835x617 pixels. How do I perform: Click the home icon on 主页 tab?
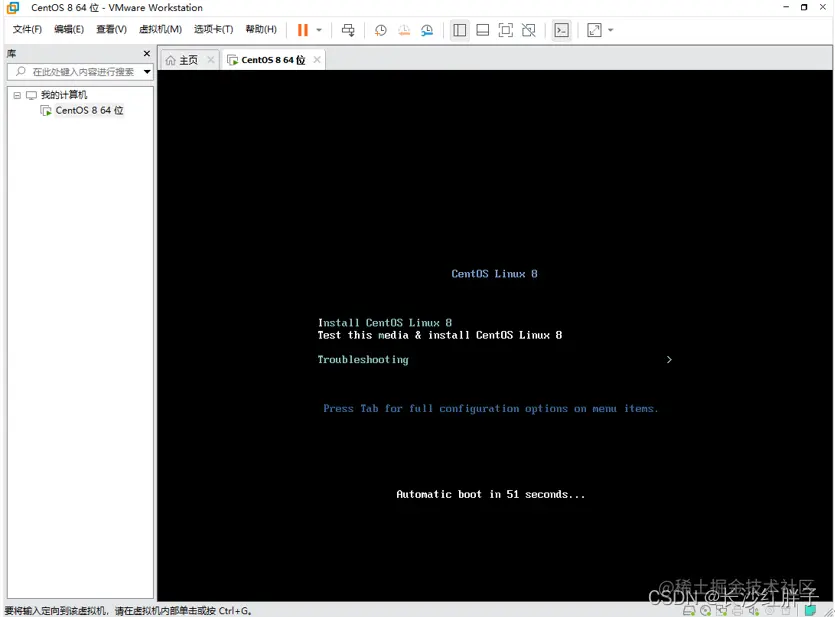(x=170, y=60)
